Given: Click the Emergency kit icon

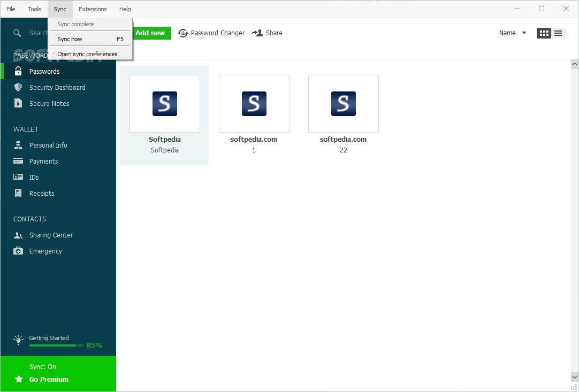Looking at the screenshot, I should tap(18, 251).
